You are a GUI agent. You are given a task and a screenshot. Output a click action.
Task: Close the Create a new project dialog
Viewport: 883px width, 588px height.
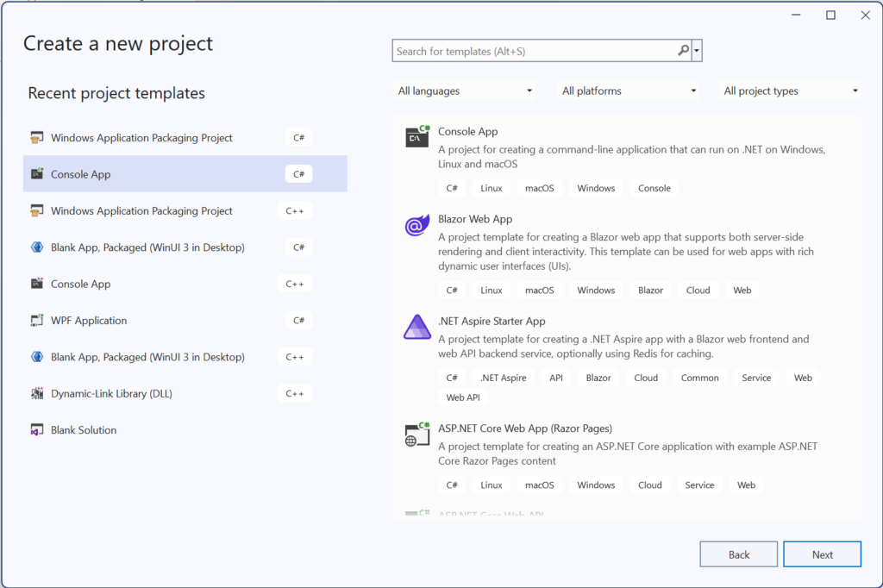(x=866, y=16)
